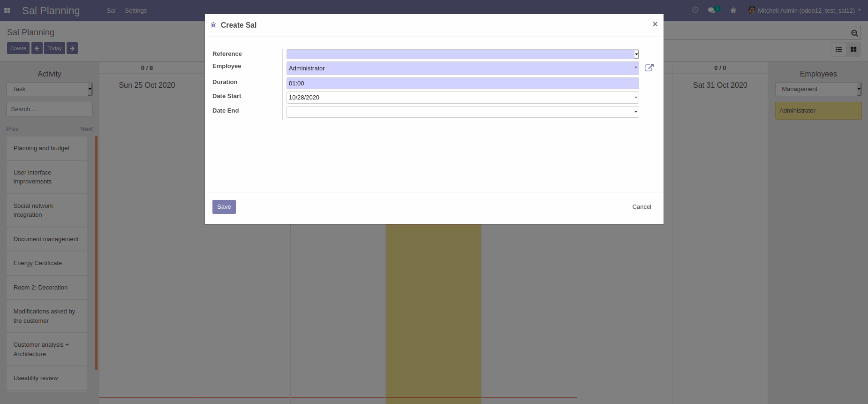
Task: Open the Sal menu
Action: pyautogui.click(x=111, y=11)
